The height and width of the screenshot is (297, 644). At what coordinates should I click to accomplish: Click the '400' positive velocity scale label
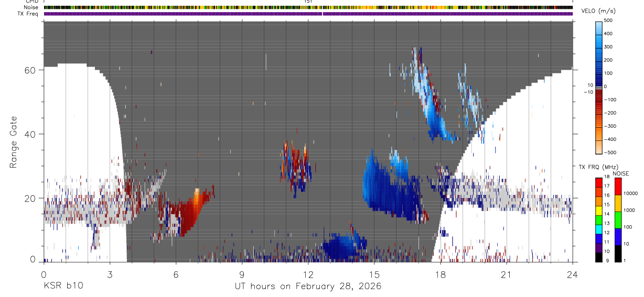point(609,34)
